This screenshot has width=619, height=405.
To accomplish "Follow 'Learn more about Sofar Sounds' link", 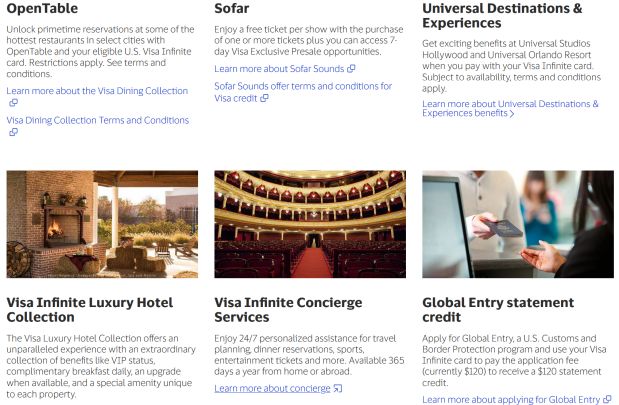I will click(279, 69).
